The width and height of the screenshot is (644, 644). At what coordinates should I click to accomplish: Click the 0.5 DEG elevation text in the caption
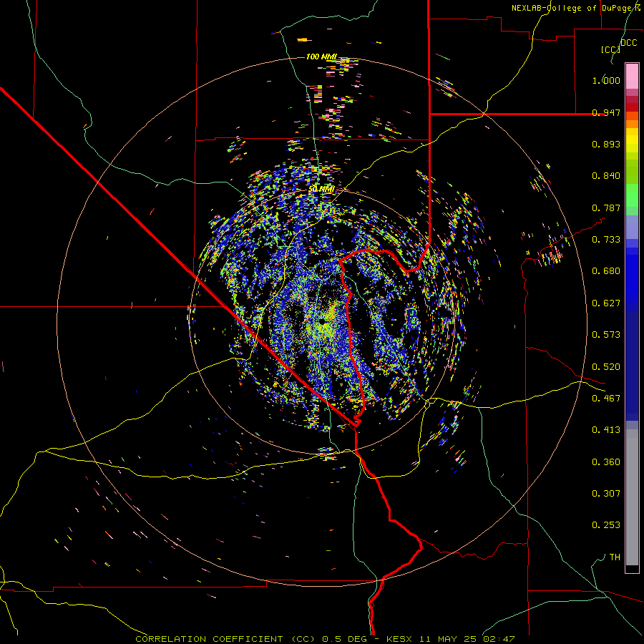pyautogui.click(x=345, y=639)
